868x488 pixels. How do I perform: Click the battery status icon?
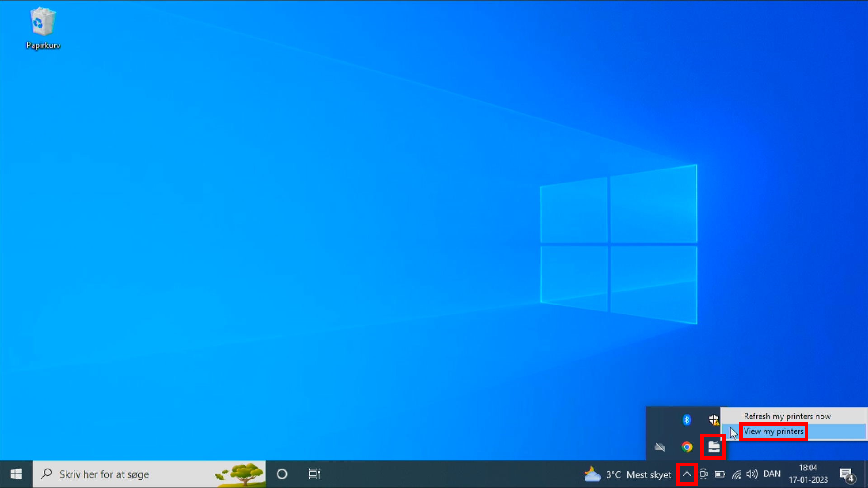(x=719, y=474)
